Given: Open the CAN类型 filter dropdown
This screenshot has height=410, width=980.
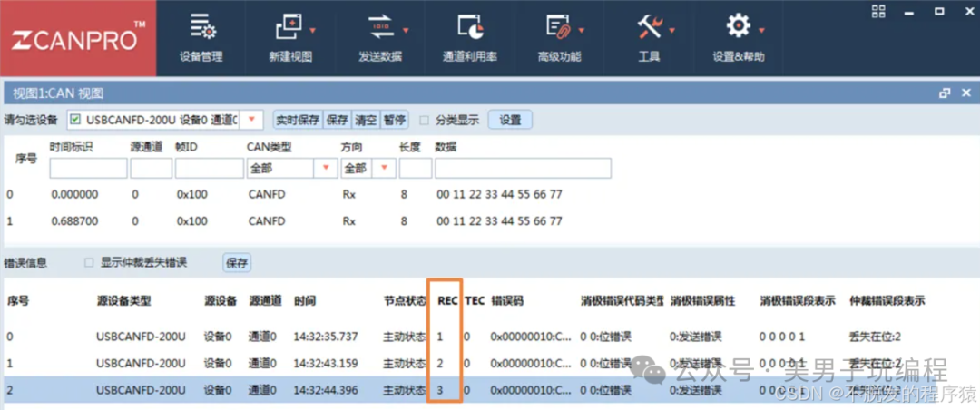Looking at the screenshot, I should [325, 168].
